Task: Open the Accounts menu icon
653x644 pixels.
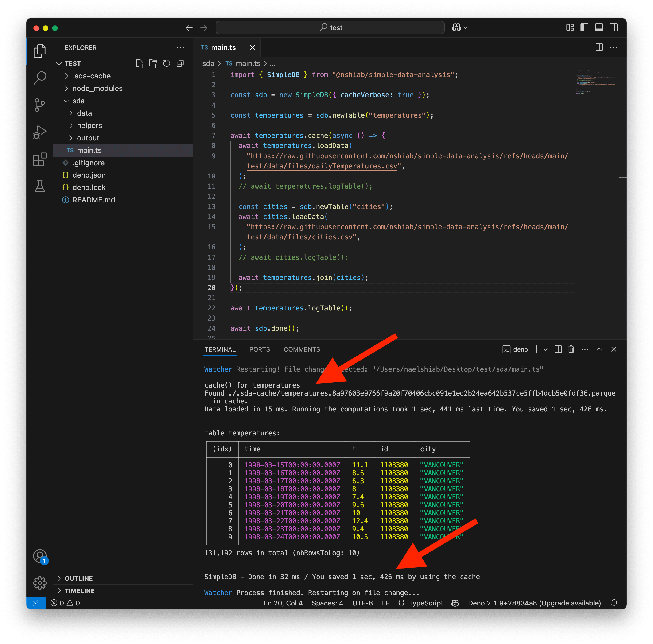Action: coord(40,556)
